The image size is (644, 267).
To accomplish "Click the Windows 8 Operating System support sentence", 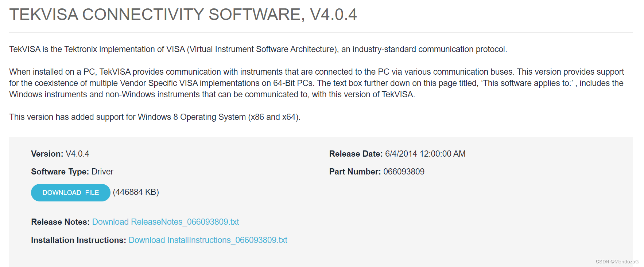I will click(155, 117).
